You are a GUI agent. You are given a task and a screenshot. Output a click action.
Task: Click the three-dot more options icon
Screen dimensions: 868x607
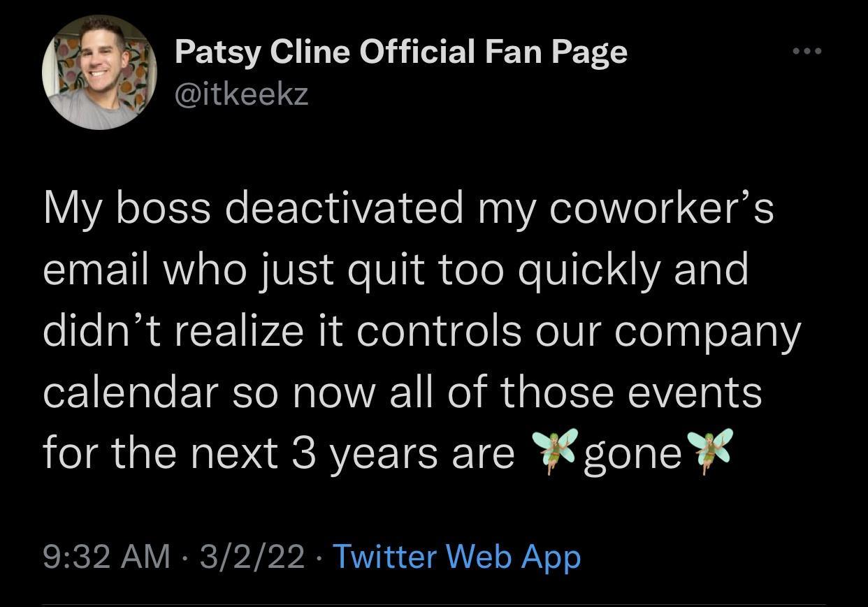click(809, 51)
